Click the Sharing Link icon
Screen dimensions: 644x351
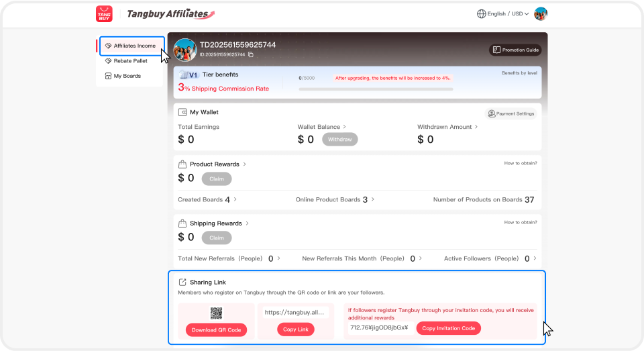pos(182,282)
